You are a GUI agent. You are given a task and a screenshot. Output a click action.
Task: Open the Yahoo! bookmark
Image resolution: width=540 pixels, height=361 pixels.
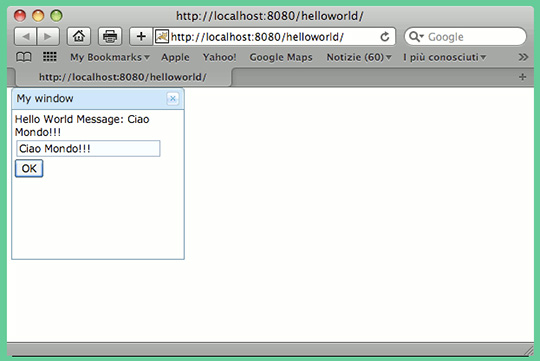tap(219, 57)
